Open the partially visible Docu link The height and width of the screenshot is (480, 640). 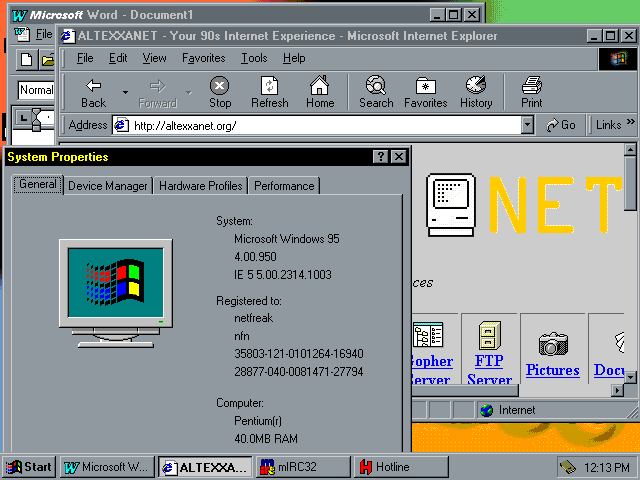609,370
